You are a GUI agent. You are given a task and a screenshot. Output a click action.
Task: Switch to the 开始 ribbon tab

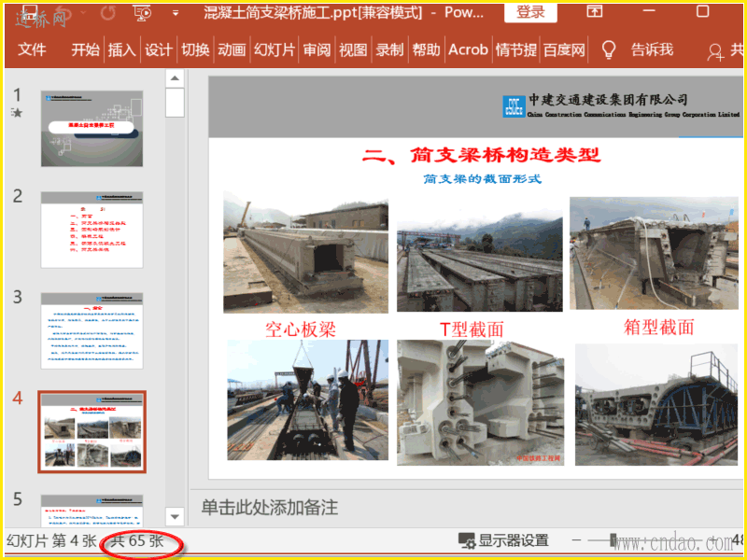85,49
